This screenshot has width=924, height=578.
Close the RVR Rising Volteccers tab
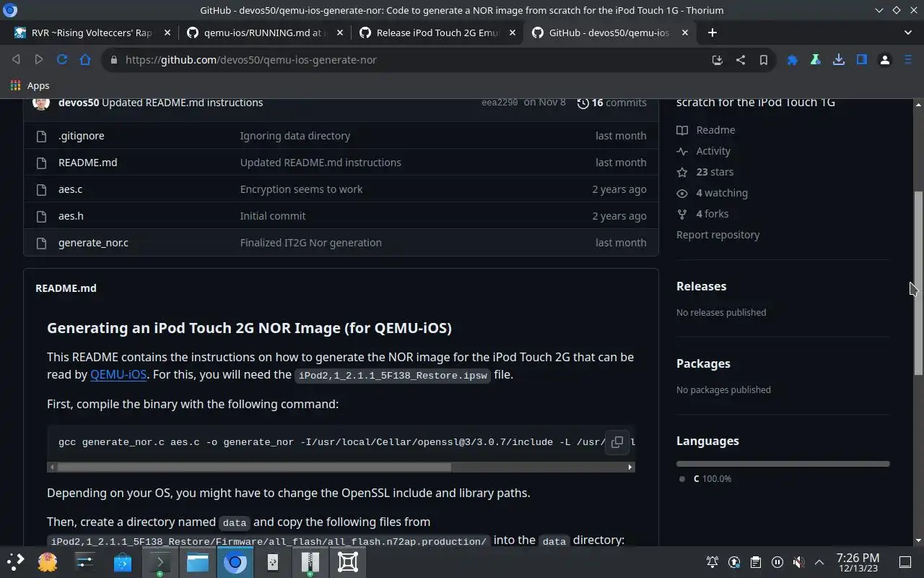(167, 33)
